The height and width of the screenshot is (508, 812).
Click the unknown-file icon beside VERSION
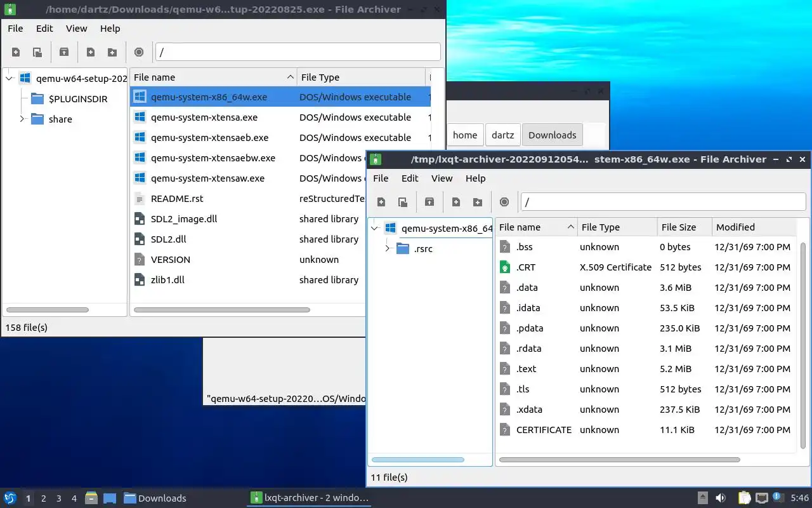140,260
